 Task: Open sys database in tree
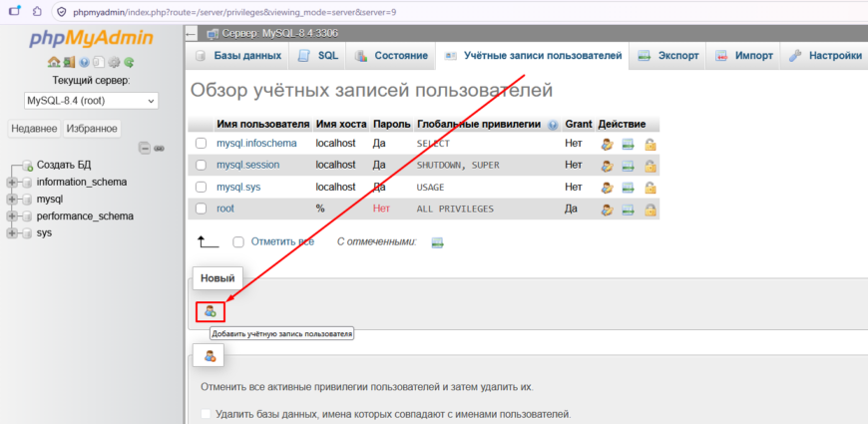[x=44, y=233]
